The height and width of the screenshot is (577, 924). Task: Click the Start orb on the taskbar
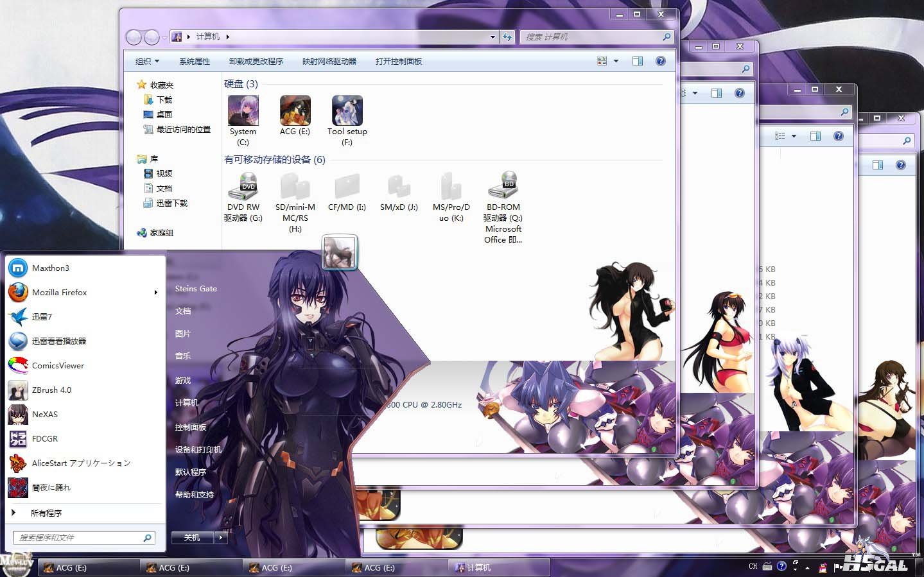pyautogui.click(x=16, y=565)
